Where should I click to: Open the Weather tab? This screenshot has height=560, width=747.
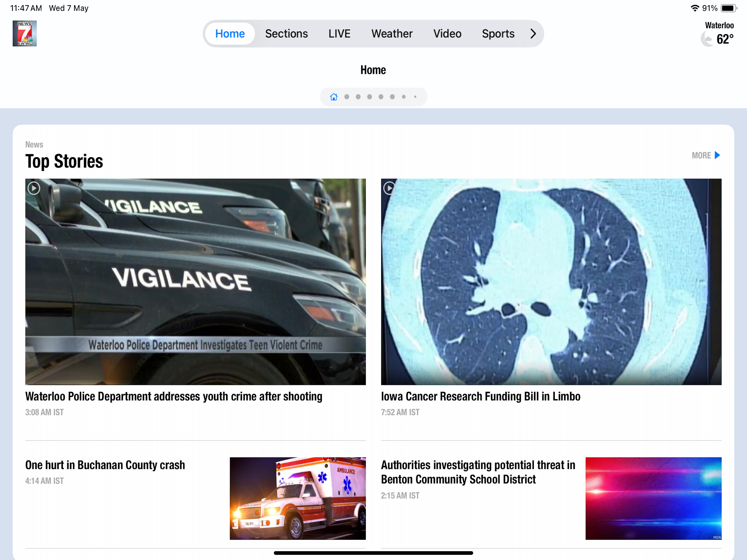click(392, 33)
